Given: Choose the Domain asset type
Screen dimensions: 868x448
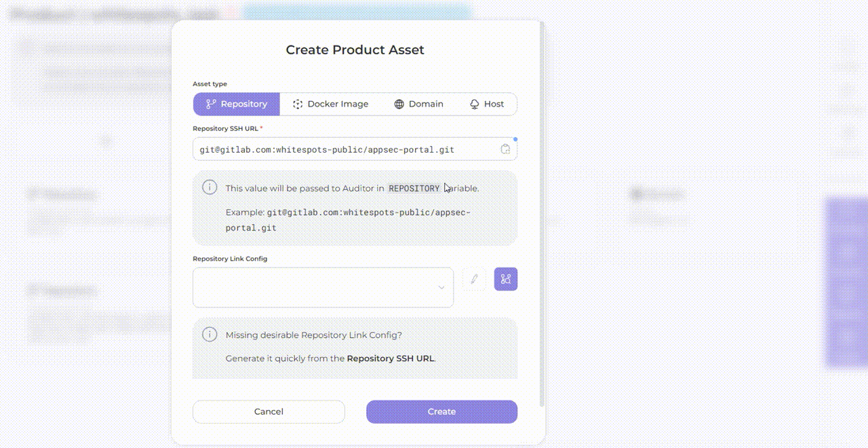Looking at the screenshot, I should click(418, 104).
